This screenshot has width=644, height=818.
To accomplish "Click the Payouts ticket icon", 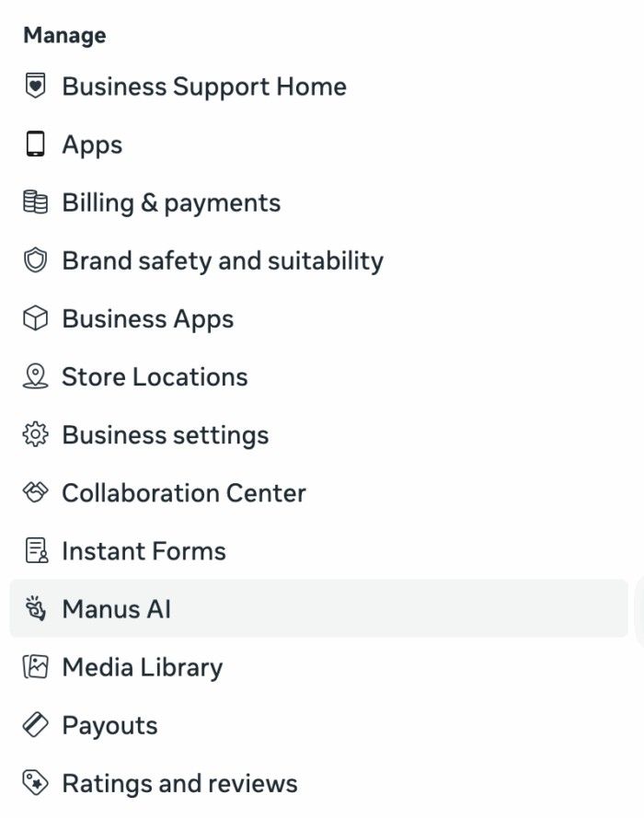I will coord(33,725).
